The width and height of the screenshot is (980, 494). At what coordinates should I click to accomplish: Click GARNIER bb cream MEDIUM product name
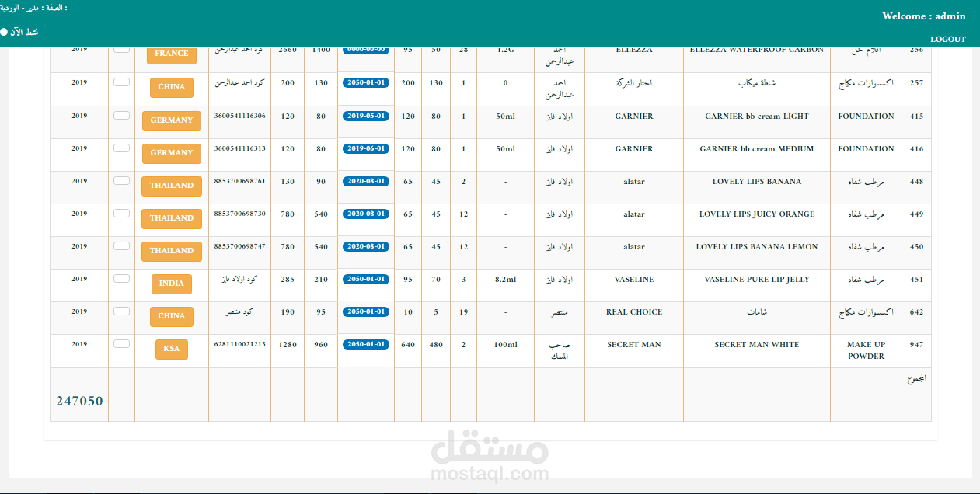pos(757,149)
